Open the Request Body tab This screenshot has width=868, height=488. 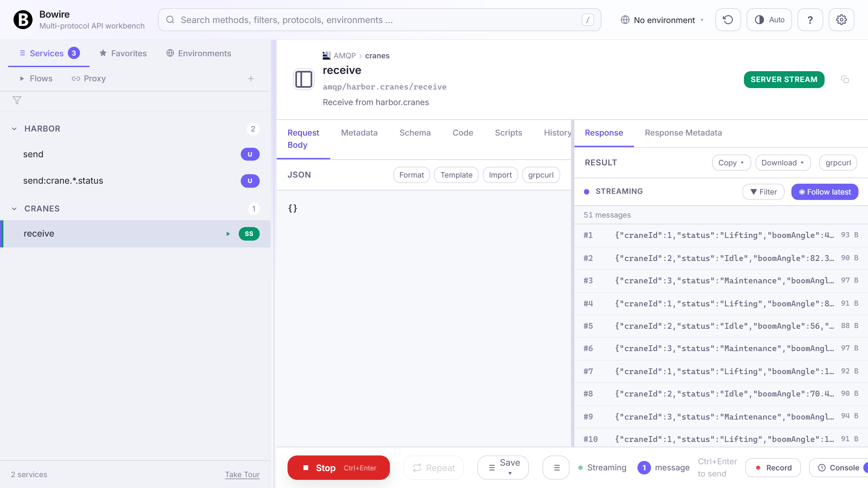coord(303,139)
